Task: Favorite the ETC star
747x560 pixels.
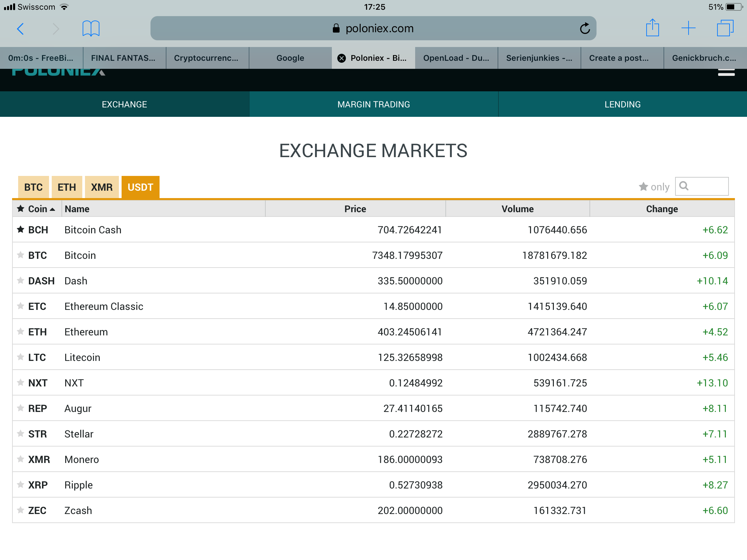Action: (20, 306)
